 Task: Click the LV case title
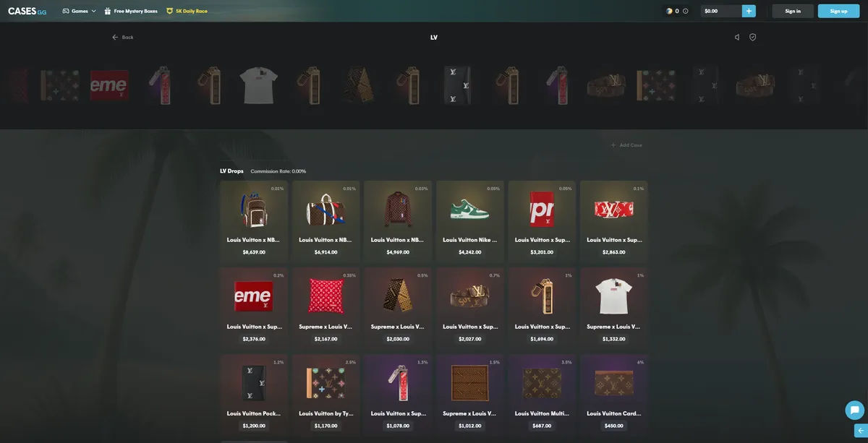[434, 37]
